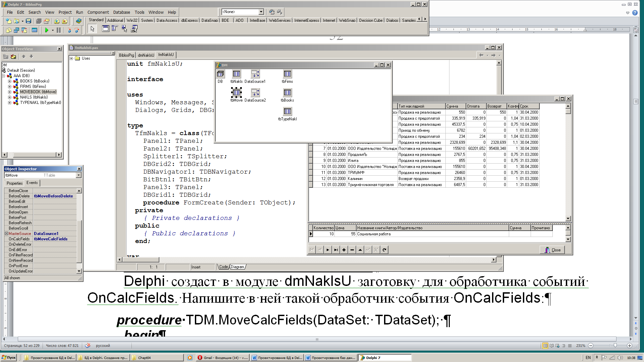This screenshot has height=362, width=644.
Task: Click the Insert record plus navigator button
Action: [x=344, y=250]
